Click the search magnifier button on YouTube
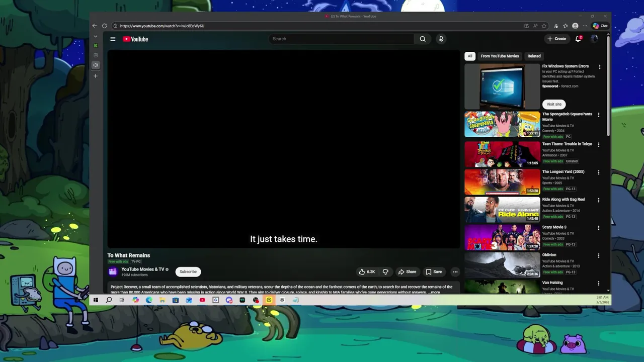Screen dimensions: 644x362 [423, 39]
